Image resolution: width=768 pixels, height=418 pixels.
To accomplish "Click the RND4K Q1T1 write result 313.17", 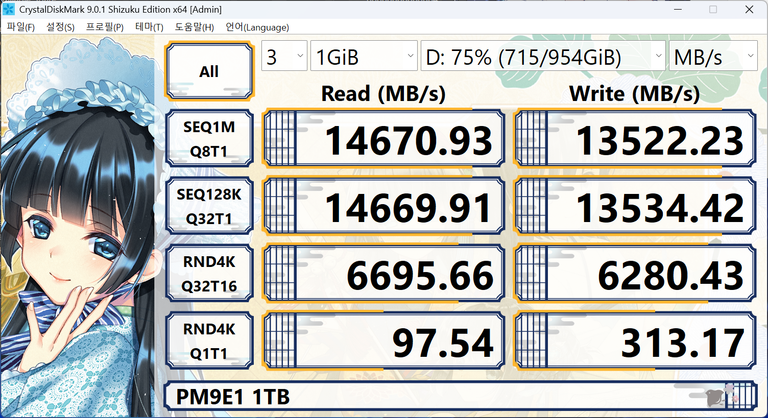I will pos(635,341).
